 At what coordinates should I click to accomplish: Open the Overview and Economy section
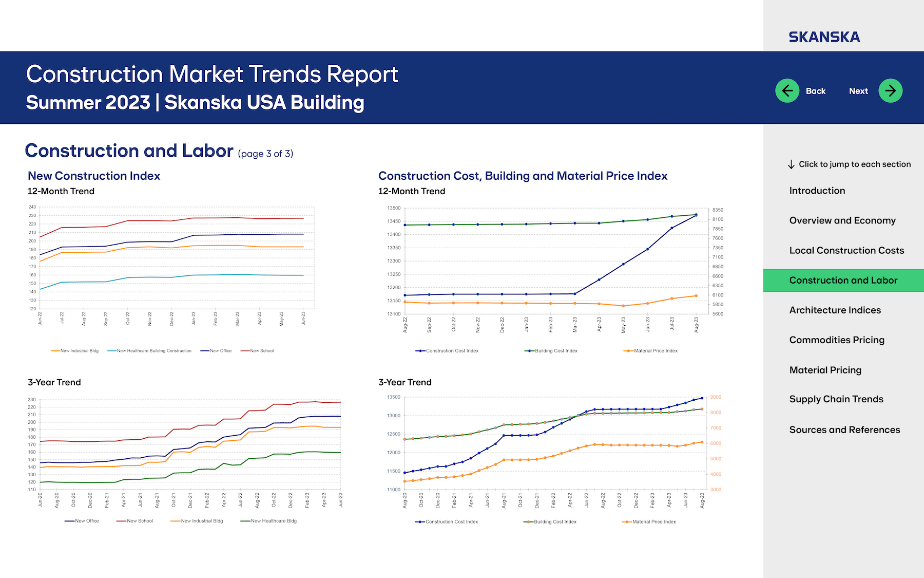(842, 220)
